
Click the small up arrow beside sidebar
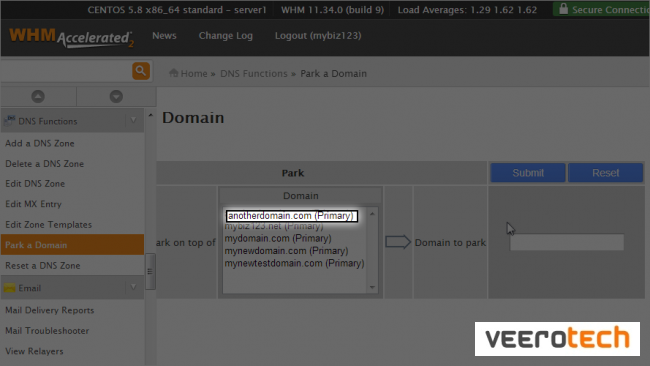tap(150, 115)
